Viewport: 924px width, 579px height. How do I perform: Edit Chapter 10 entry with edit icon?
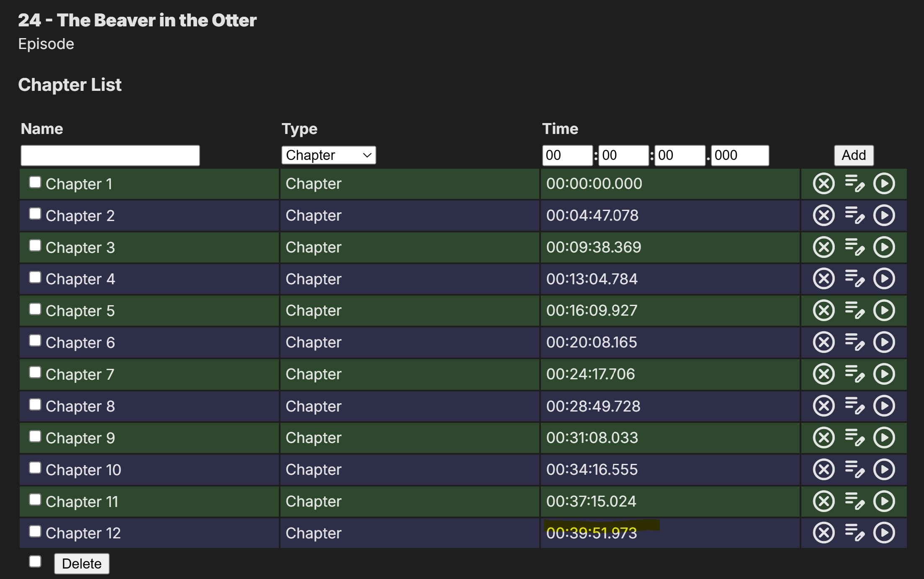(x=855, y=470)
